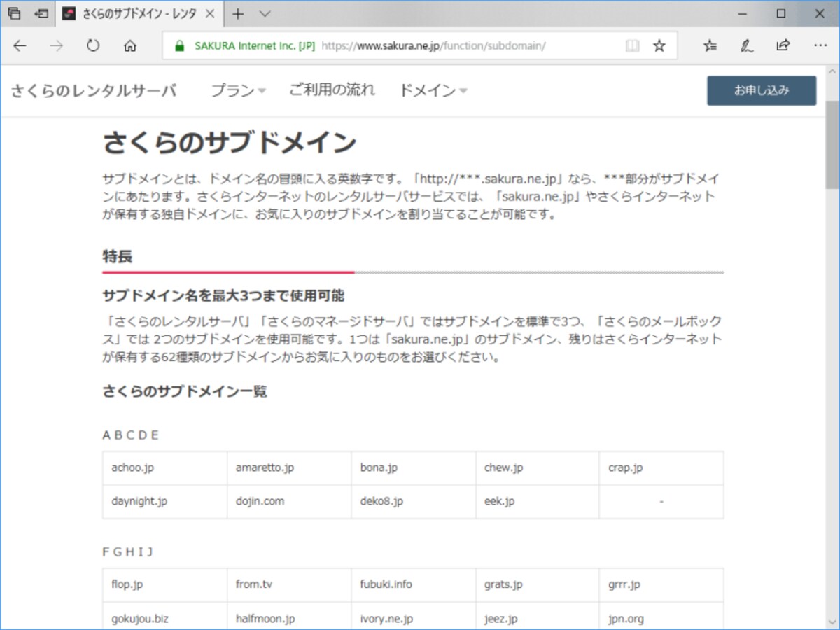
Task: Click the bona.jp table cell
Action: pyautogui.click(x=413, y=468)
